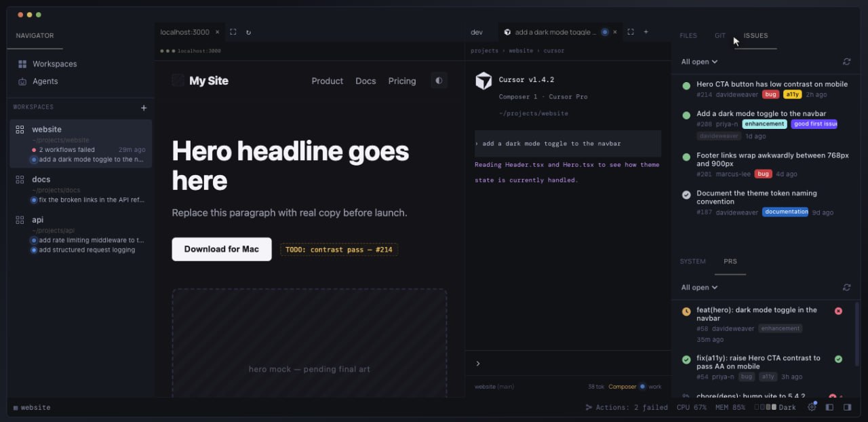Open issue 'Footer links wrap awkwardly'
Viewport: 868px width, 422px height.
click(772, 159)
